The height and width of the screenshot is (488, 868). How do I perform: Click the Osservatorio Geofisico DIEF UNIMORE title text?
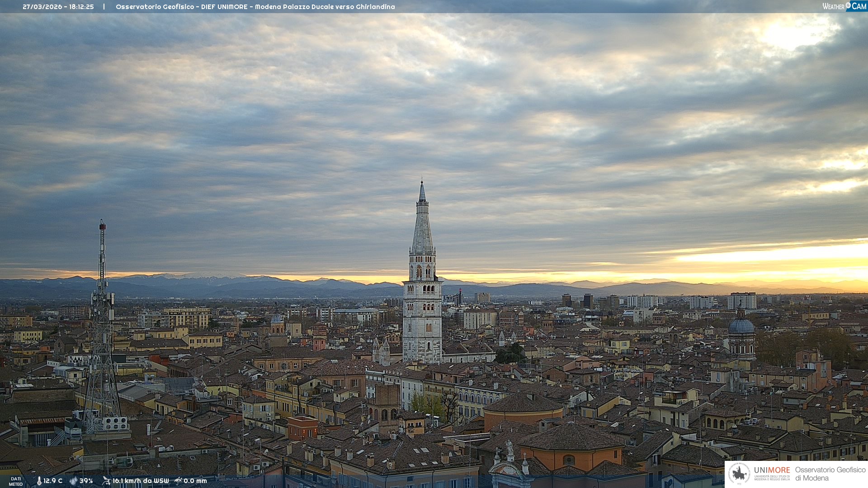pyautogui.click(x=255, y=7)
